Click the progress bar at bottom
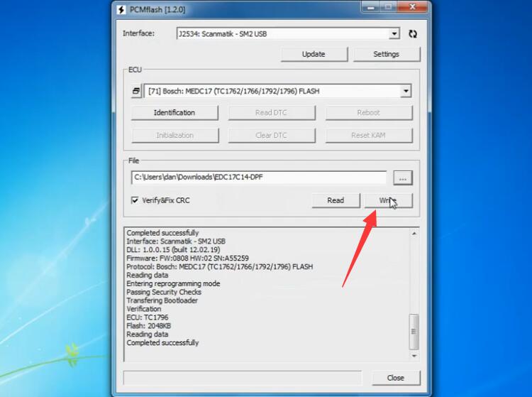 243,378
